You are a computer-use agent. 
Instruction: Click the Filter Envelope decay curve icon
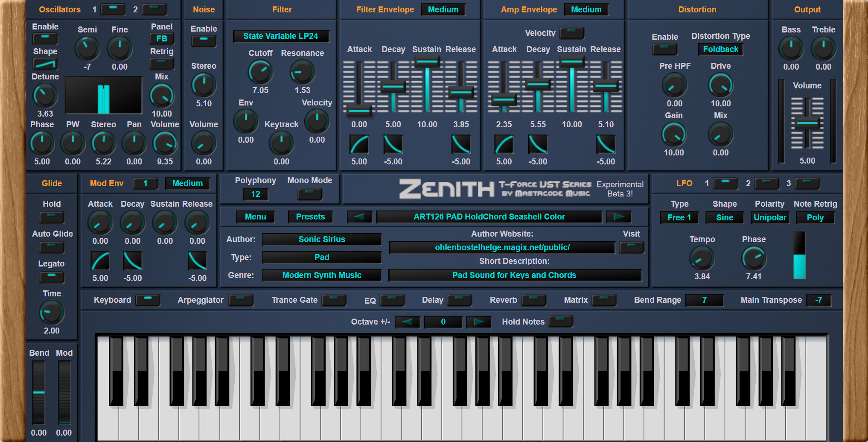[x=393, y=144]
